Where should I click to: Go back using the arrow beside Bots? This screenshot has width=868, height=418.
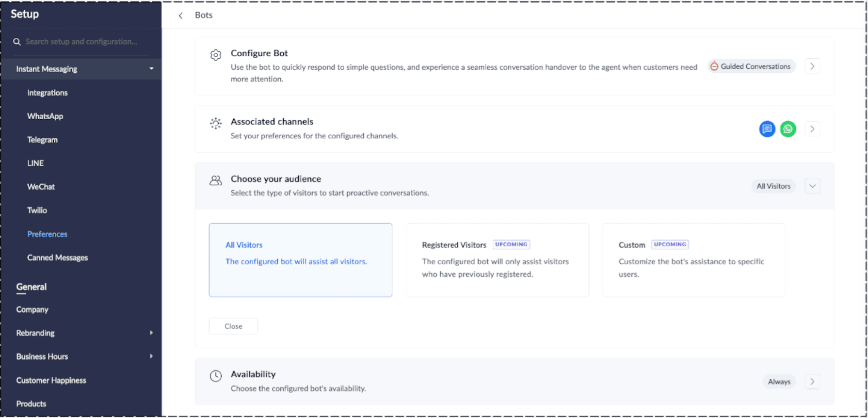(x=180, y=16)
